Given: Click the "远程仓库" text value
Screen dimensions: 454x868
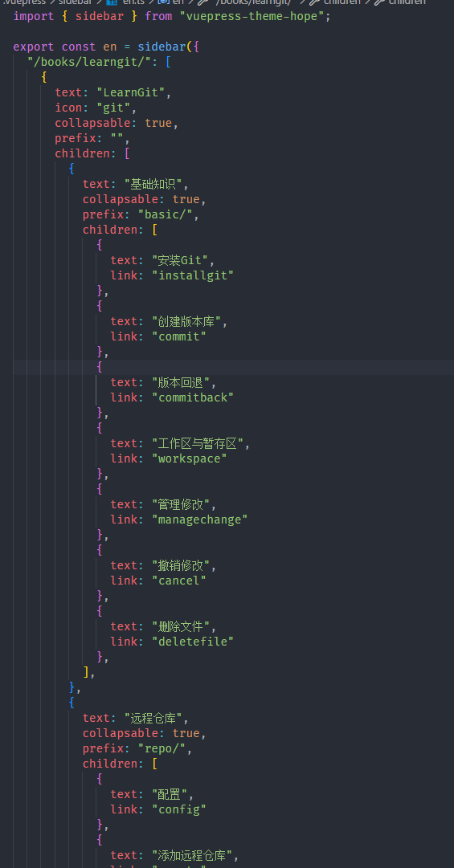Looking at the screenshot, I should coord(153,718).
